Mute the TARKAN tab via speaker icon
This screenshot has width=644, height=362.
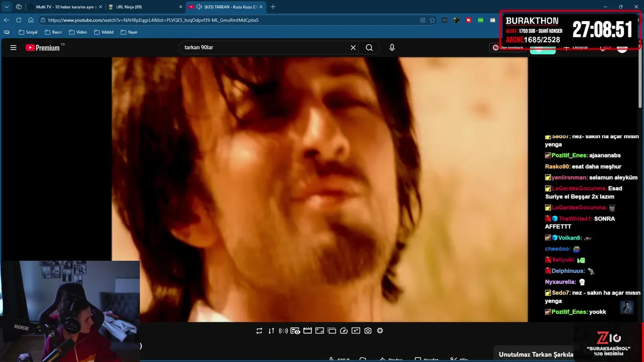[199, 7]
